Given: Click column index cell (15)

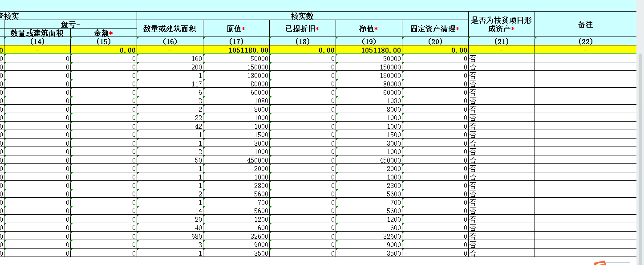Looking at the screenshot, I should coord(104,41).
